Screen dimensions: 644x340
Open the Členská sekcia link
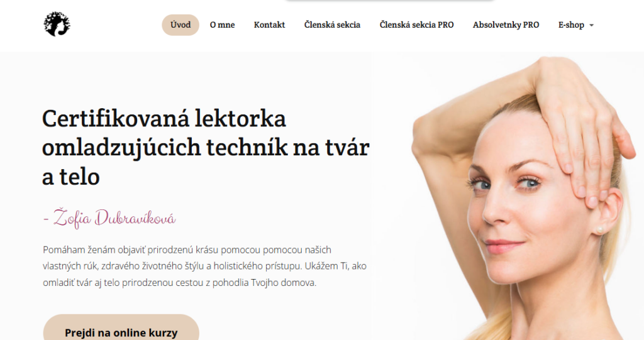coord(332,25)
